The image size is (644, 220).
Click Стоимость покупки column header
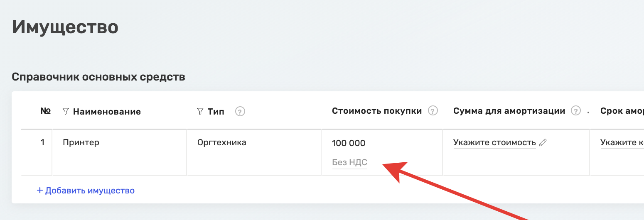tap(377, 111)
